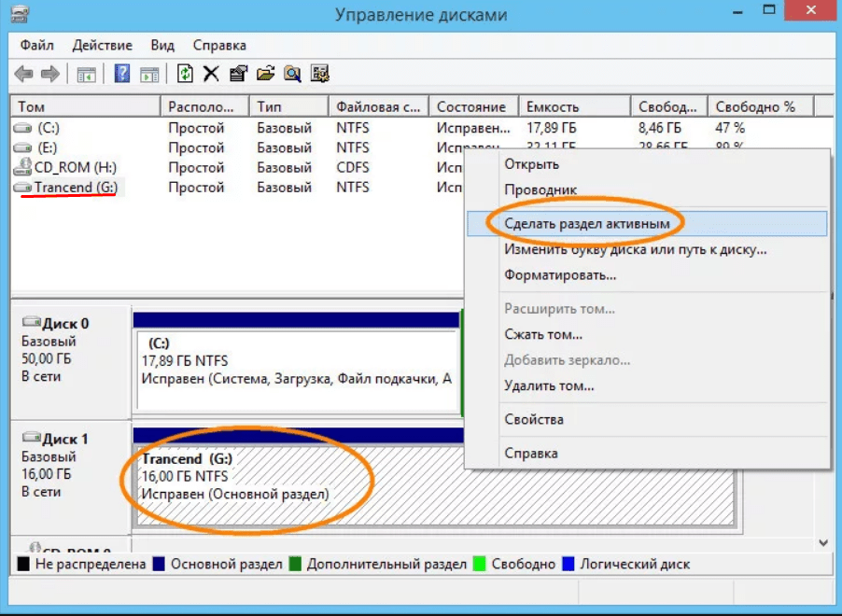The height and width of the screenshot is (616, 842).
Task: Click the open folder toolbar icon
Action: coord(266,74)
